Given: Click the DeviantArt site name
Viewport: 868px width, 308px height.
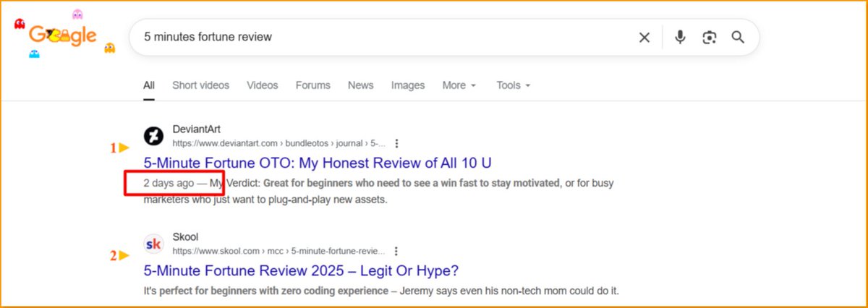Looking at the screenshot, I should pos(197,129).
